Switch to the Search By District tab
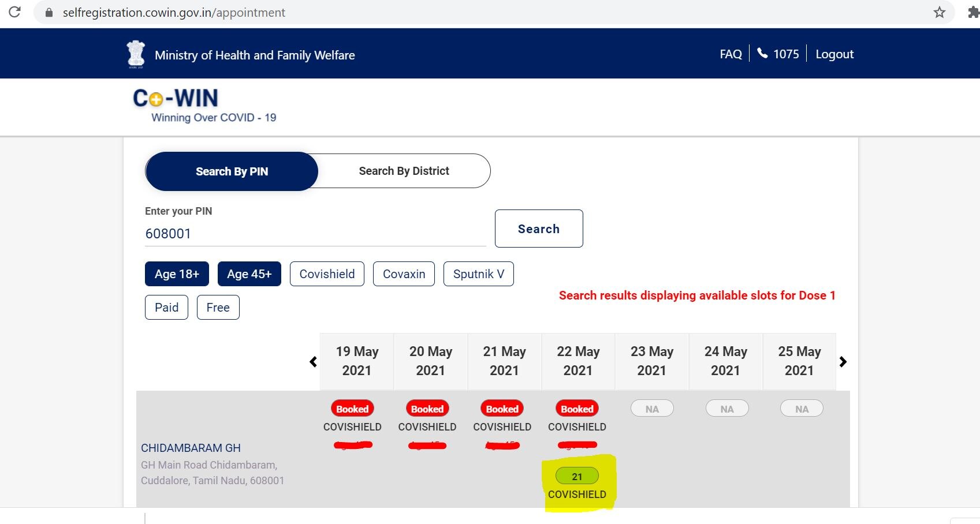 point(404,171)
